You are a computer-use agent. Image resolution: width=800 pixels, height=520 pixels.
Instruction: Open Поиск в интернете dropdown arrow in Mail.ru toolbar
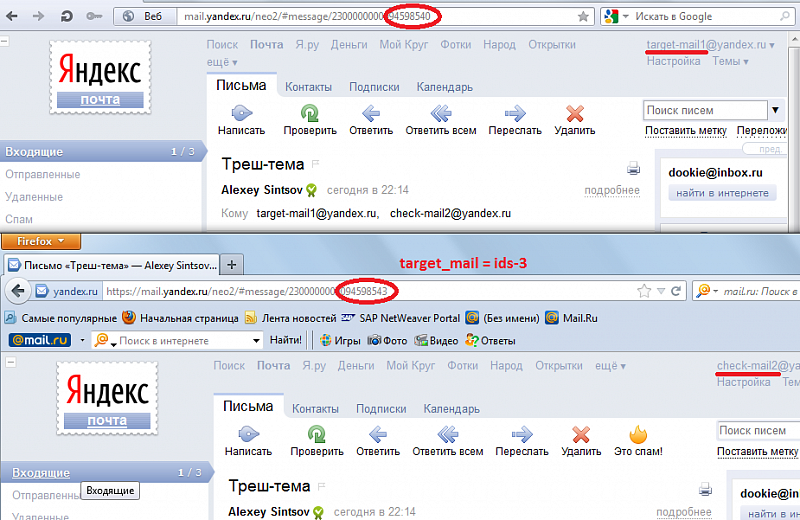[x=256, y=340]
